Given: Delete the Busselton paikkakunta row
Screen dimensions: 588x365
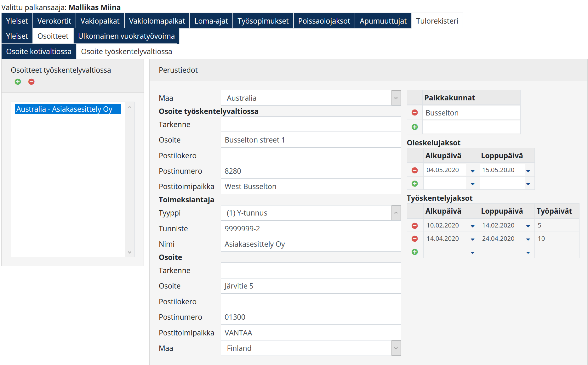Looking at the screenshot, I should coord(415,113).
